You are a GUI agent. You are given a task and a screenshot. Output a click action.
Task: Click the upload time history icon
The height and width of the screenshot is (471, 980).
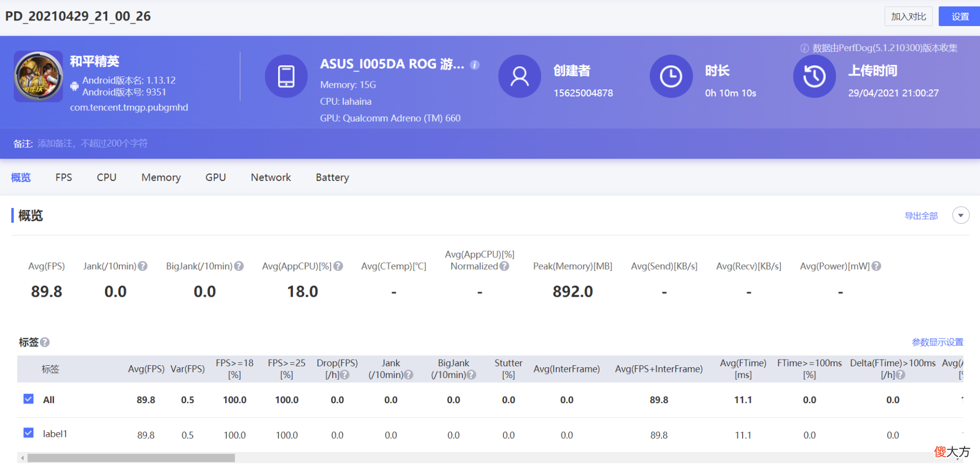[814, 76]
